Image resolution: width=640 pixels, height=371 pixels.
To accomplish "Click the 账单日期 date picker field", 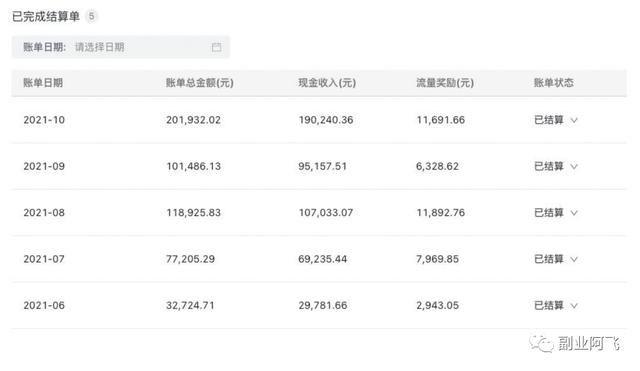I will pos(121,47).
